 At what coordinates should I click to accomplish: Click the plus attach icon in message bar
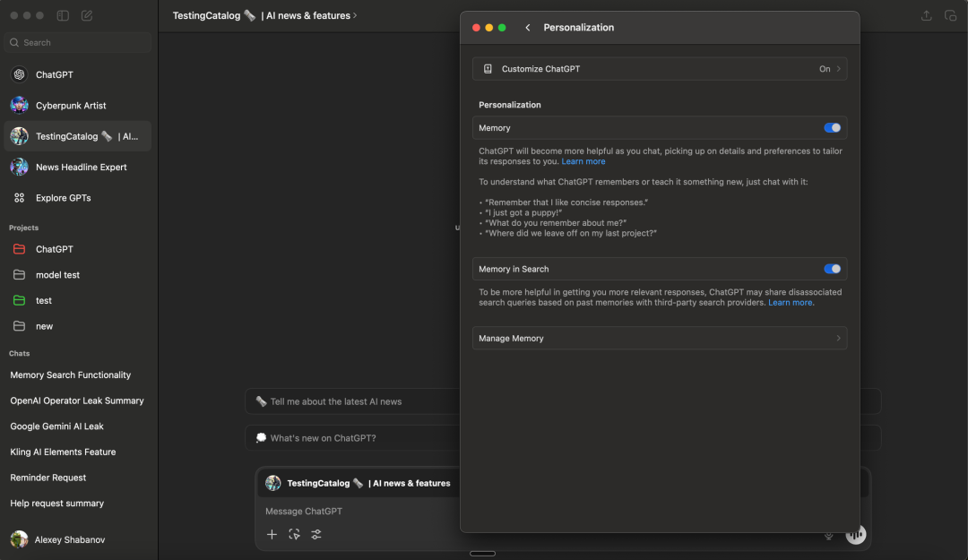tap(272, 534)
